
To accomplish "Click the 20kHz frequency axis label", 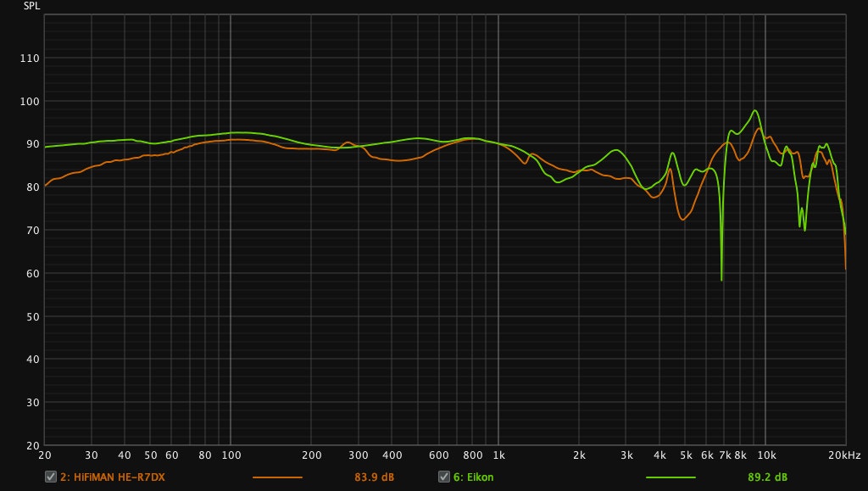I will point(845,455).
